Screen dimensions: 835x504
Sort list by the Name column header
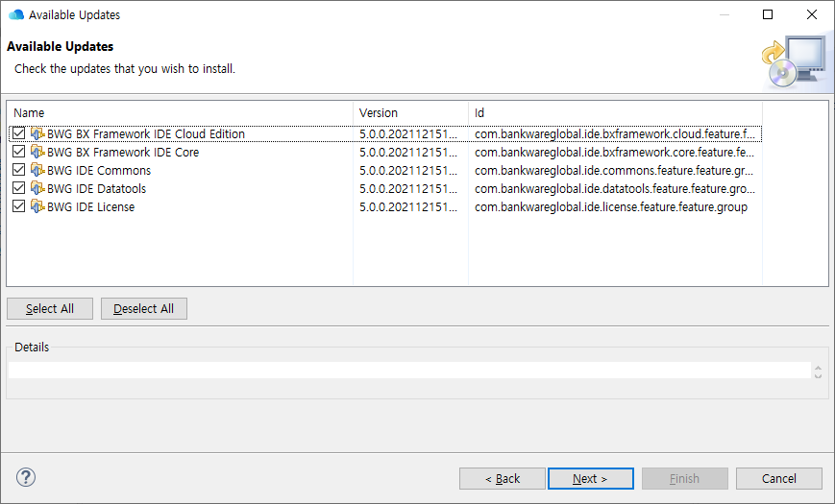[x=180, y=113]
